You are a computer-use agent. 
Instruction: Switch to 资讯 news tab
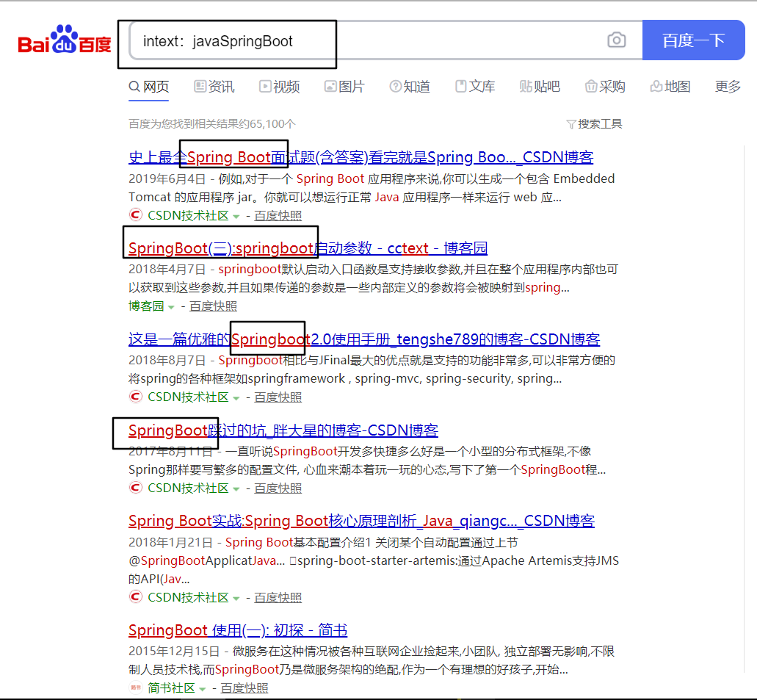tap(214, 87)
